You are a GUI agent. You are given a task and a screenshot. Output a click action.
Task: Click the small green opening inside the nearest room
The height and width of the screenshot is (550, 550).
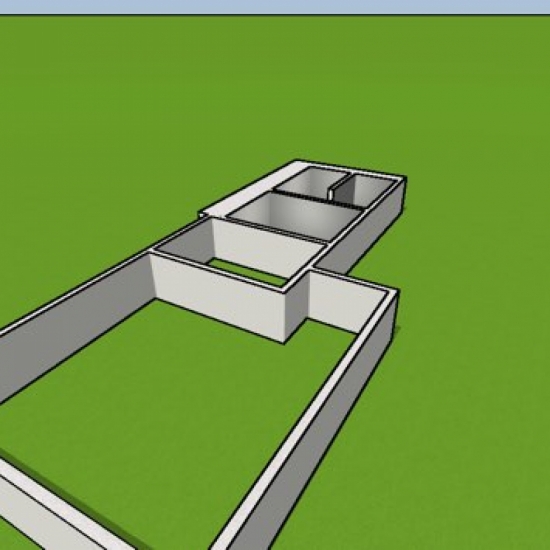click(248, 272)
